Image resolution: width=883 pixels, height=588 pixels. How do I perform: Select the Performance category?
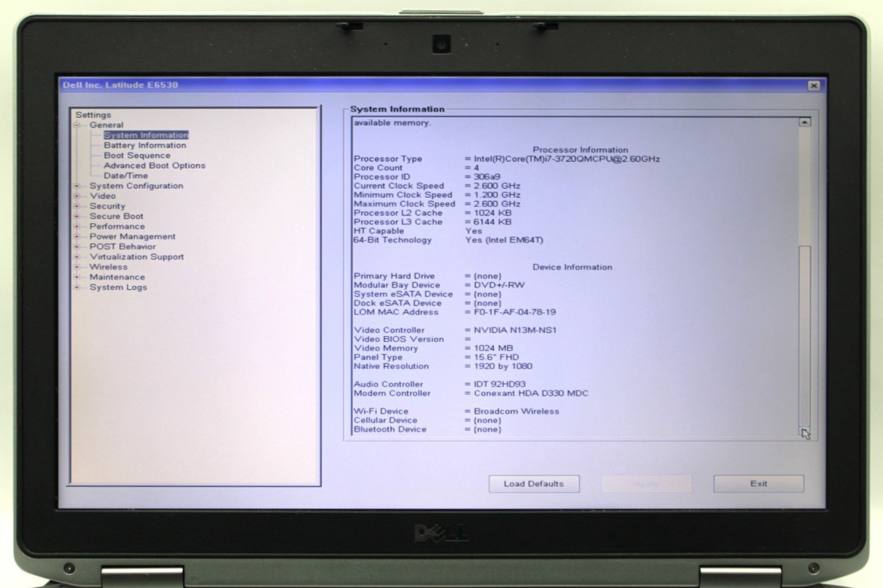click(x=117, y=227)
